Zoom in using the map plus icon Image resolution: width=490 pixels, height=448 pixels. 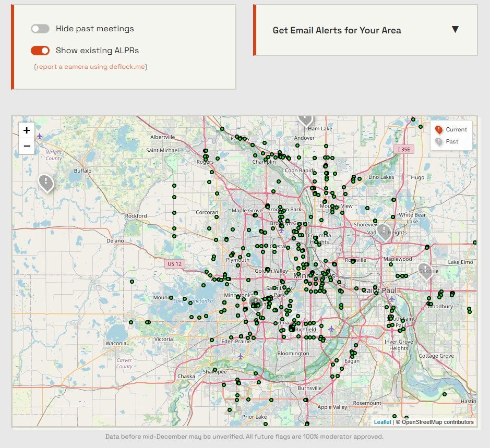pos(26,130)
